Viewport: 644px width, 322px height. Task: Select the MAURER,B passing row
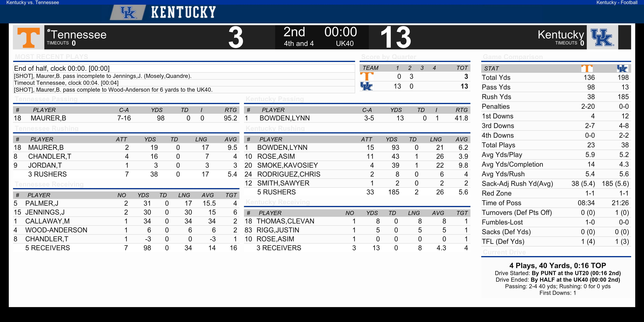coord(126,118)
